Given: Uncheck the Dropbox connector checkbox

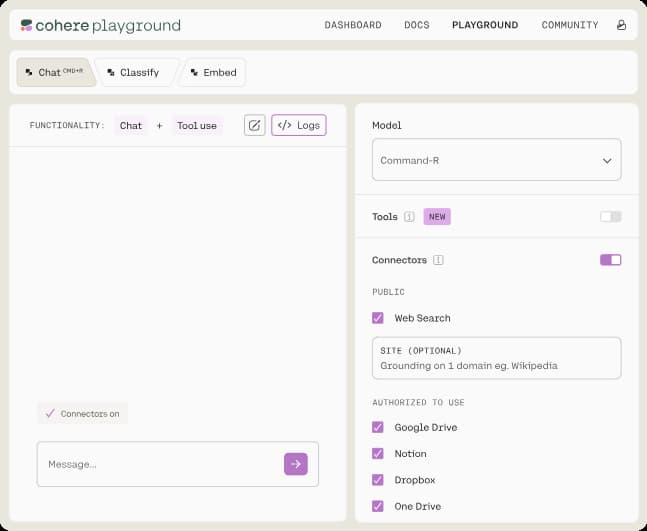Looking at the screenshot, I should point(378,480).
